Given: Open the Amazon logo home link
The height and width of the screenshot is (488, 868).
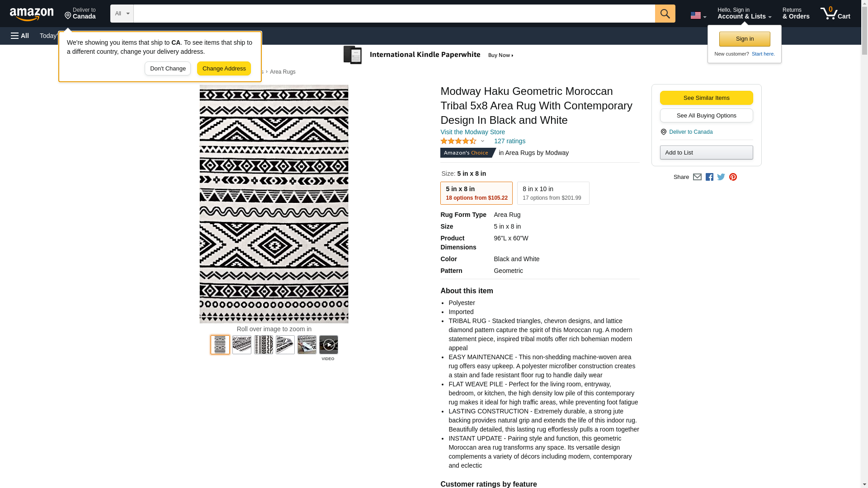Looking at the screenshot, I should point(32,14).
